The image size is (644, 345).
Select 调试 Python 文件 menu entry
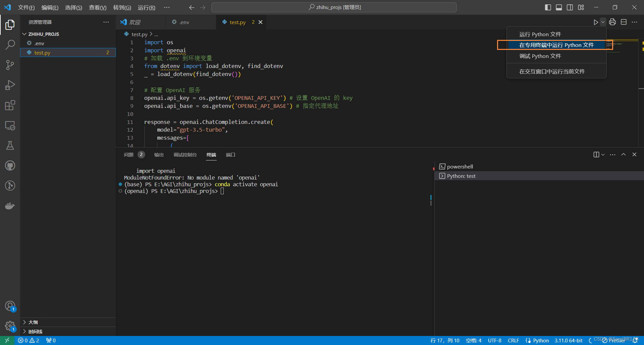pyautogui.click(x=556, y=56)
